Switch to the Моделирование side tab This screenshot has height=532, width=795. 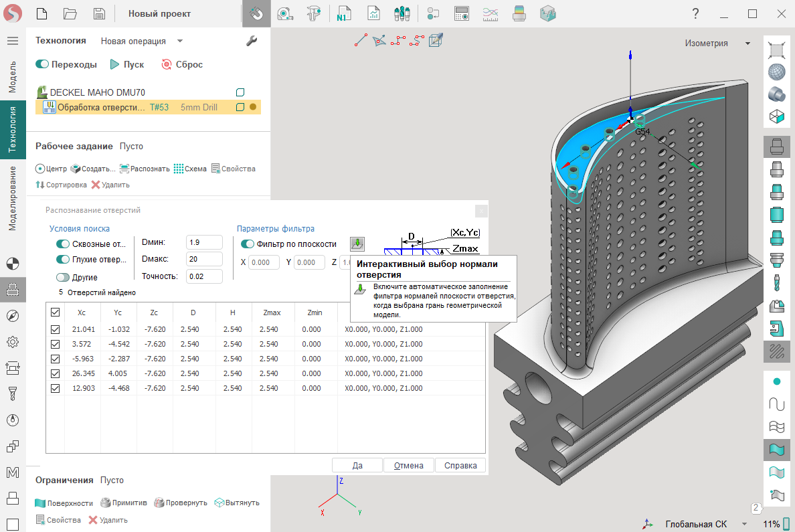coord(12,199)
